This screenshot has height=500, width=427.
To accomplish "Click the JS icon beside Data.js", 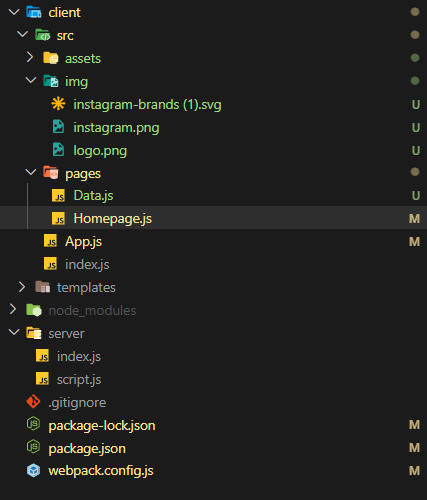I will (x=59, y=196).
